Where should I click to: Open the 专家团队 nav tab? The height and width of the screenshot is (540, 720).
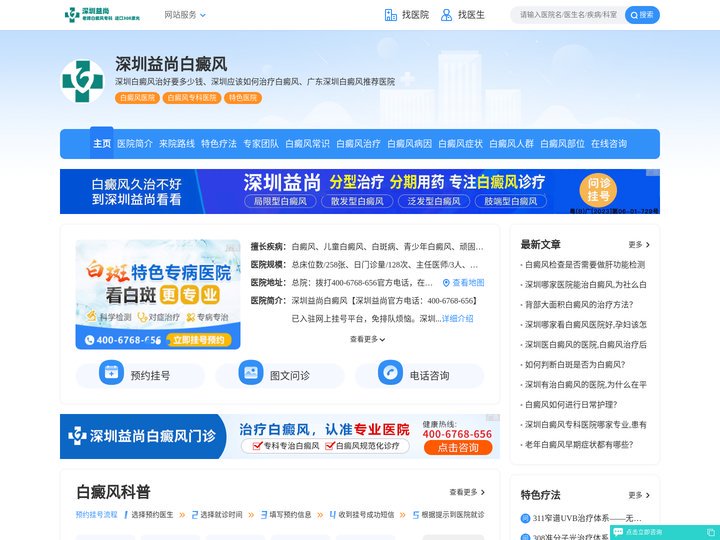261,143
